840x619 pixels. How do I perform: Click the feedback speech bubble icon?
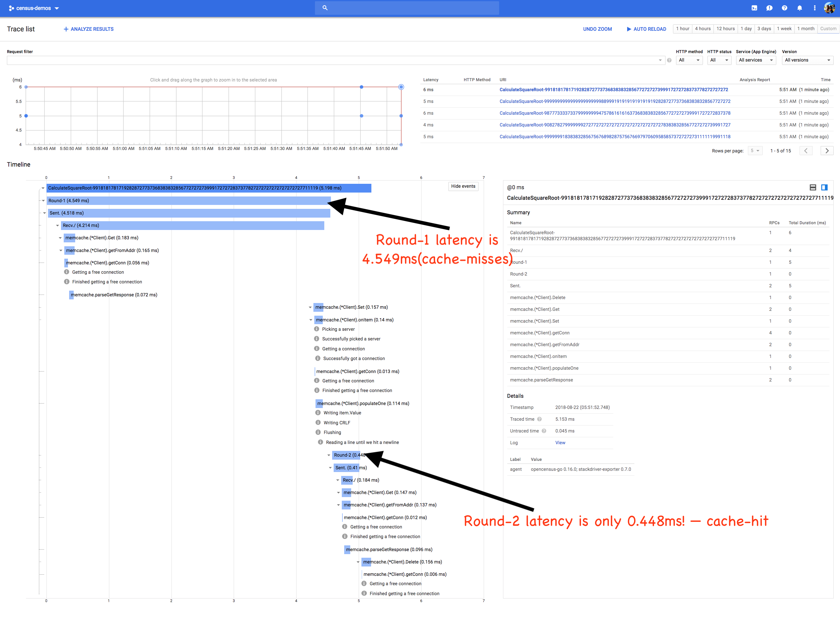click(769, 8)
